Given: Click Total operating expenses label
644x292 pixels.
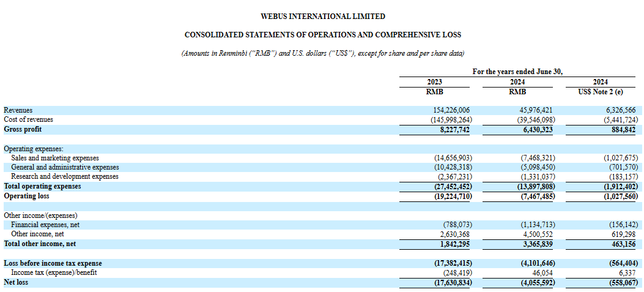Looking at the screenshot, I should [x=42, y=186].
